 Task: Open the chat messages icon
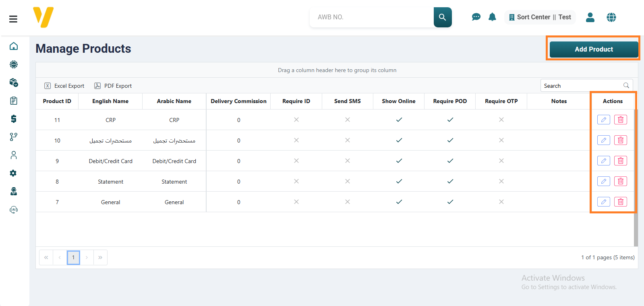point(476,17)
